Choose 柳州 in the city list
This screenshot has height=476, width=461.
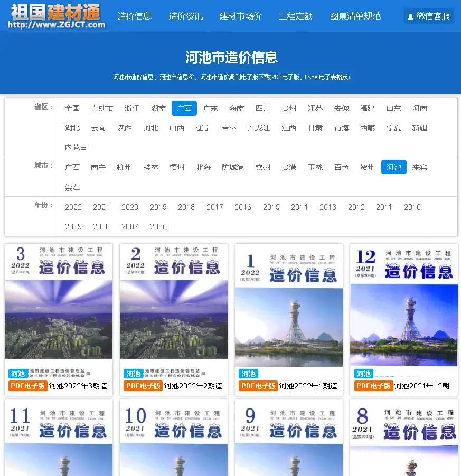point(125,167)
